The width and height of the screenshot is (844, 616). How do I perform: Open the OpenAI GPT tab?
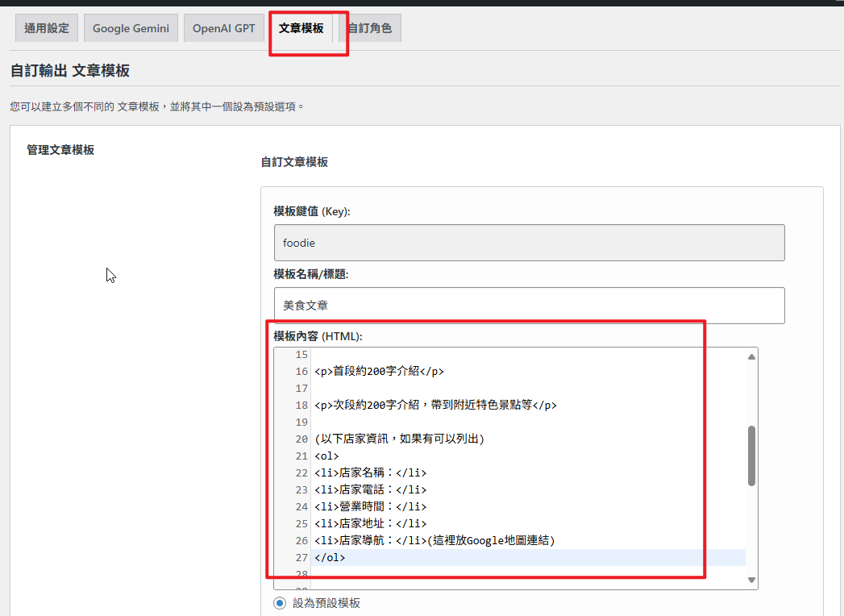coord(223,28)
